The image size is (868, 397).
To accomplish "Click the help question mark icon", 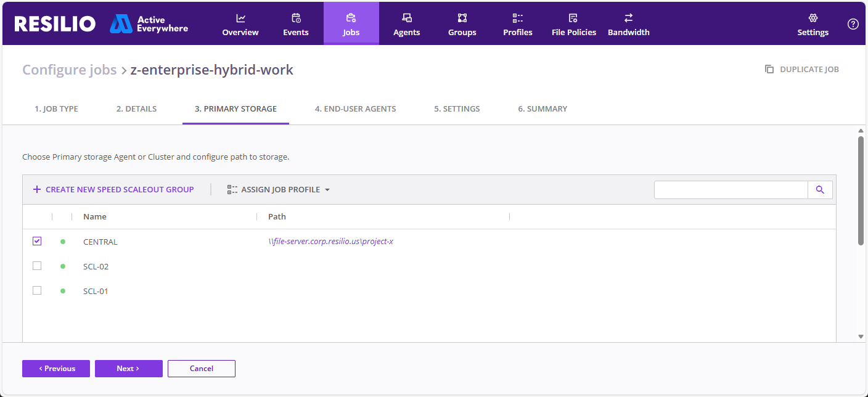I will [x=853, y=24].
